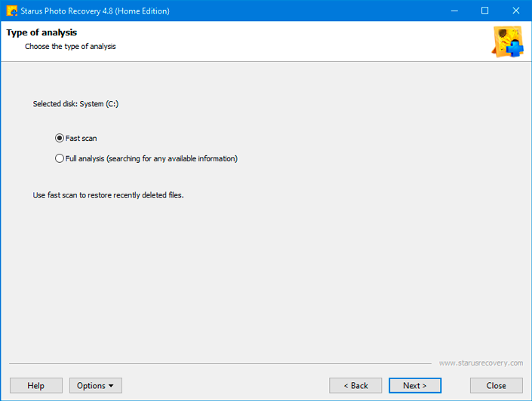Click the 'Type of analysis' heading
The width and height of the screenshot is (532, 401).
(42, 32)
